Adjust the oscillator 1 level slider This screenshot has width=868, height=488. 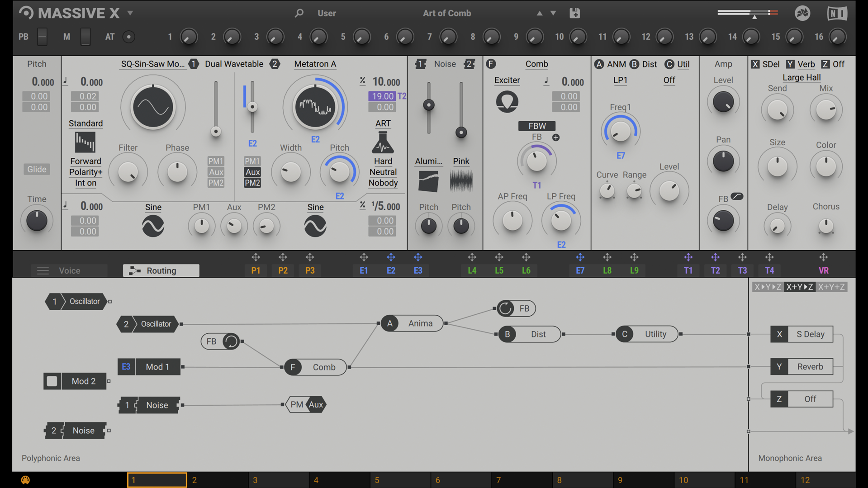pyautogui.click(x=216, y=132)
